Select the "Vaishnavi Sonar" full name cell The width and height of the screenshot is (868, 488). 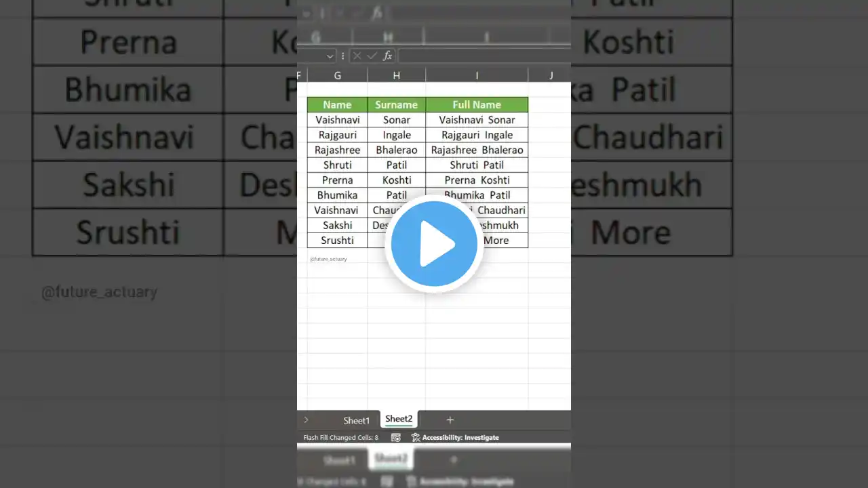coord(477,120)
